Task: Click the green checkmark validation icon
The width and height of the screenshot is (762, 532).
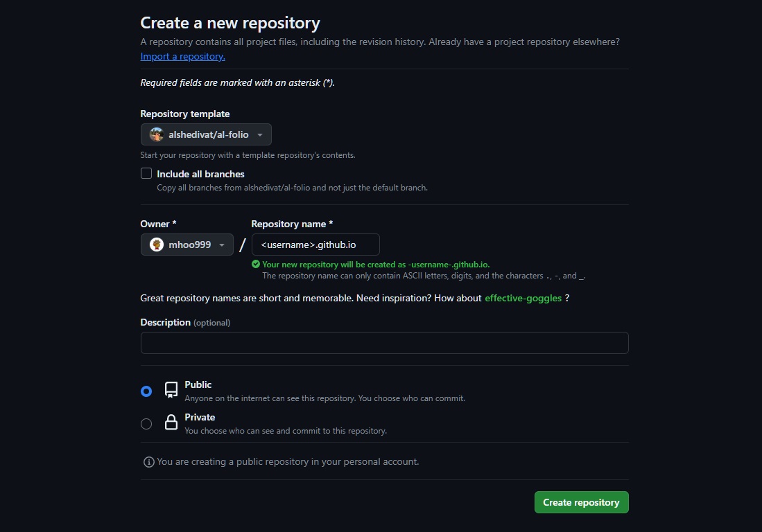Action: pos(256,265)
